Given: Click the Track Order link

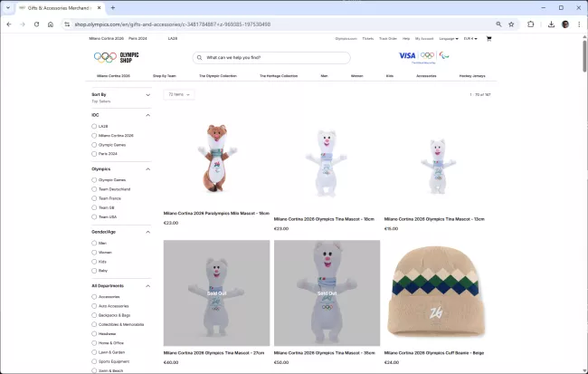Looking at the screenshot, I should (387, 39).
